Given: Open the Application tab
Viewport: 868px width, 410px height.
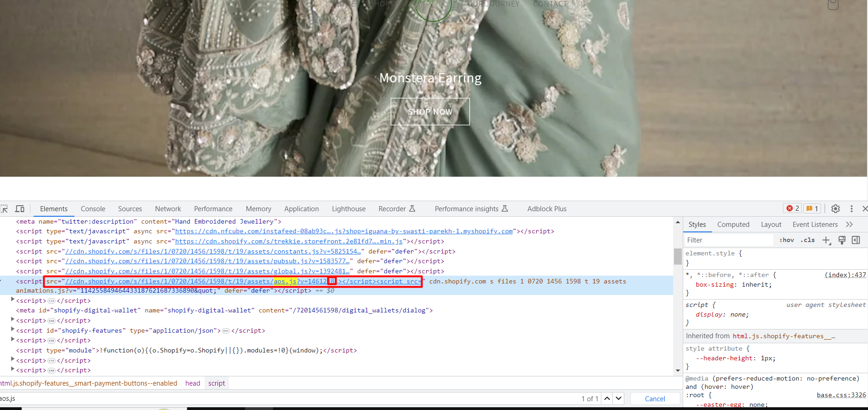Looking at the screenshot, I should coord(302,209).
